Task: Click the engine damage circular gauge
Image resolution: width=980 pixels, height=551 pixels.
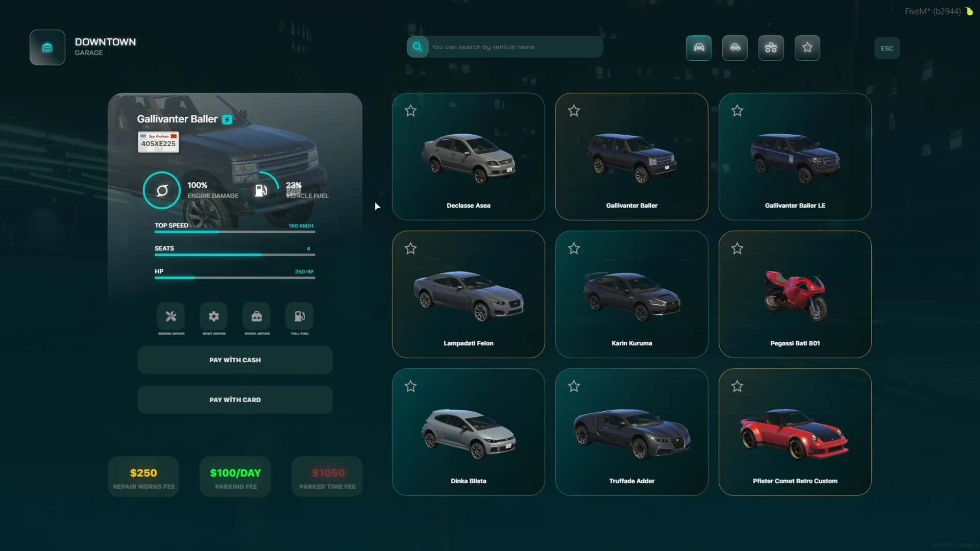Action: point(162,190)
